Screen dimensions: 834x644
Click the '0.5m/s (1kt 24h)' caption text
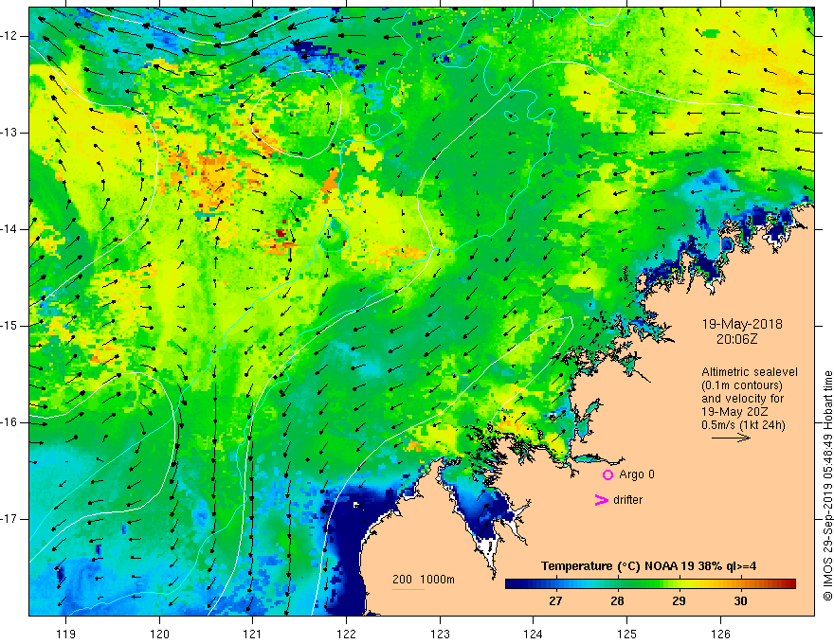743,425
